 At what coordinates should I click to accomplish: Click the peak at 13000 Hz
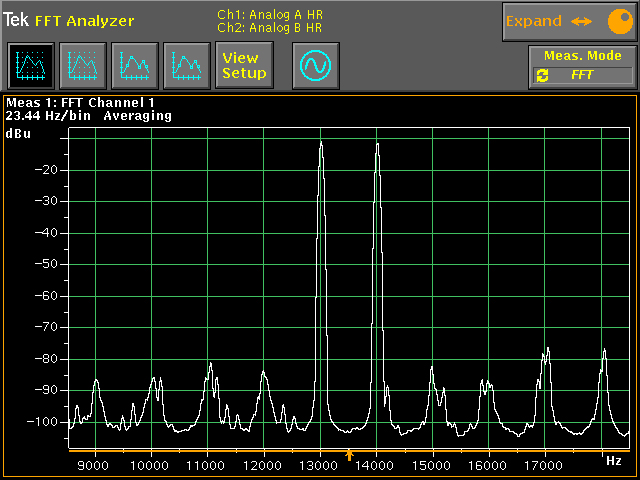click(321, 146)
